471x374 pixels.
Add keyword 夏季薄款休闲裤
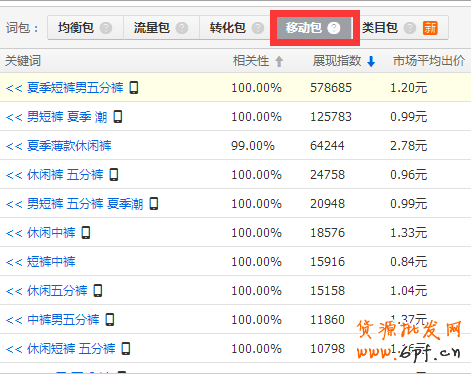tap(59, 146)
